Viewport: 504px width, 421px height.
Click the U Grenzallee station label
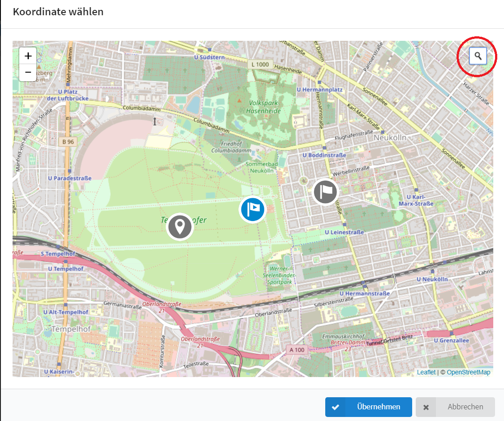451,340
